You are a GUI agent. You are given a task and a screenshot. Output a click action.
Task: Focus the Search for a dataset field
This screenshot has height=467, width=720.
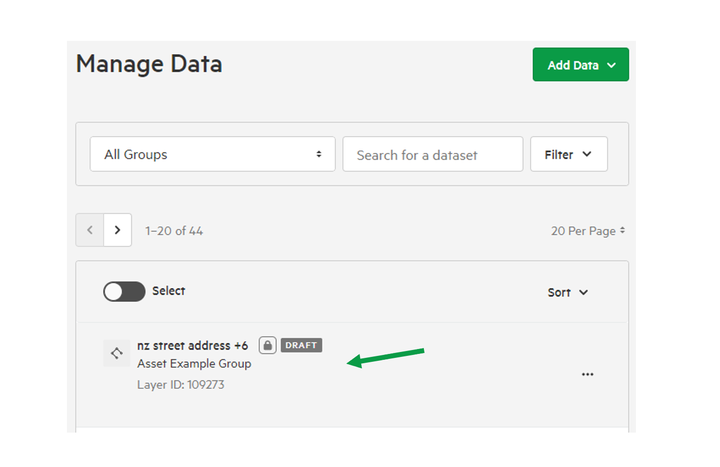(433, 154)
